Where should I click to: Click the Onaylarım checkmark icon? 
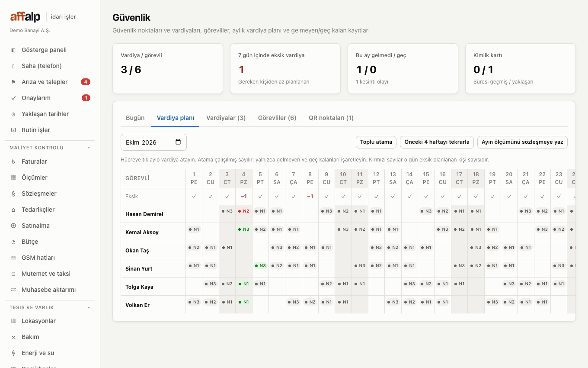(13, 98)
